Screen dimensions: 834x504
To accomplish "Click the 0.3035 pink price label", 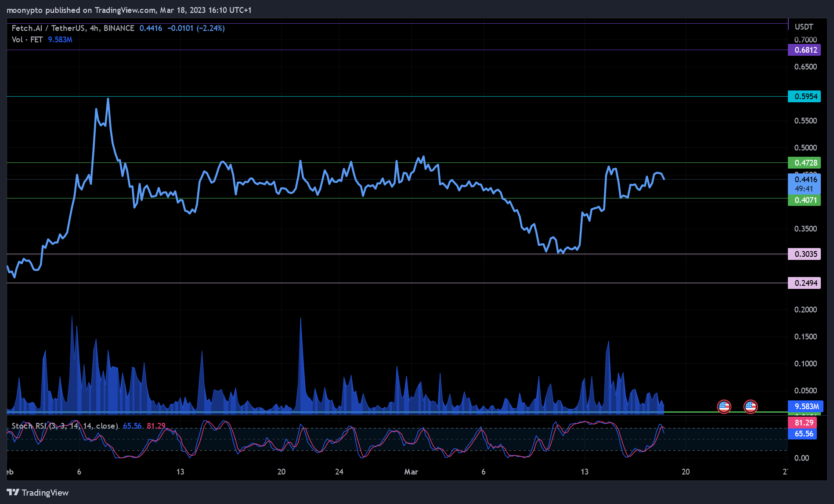I will (x=804, y=254).
